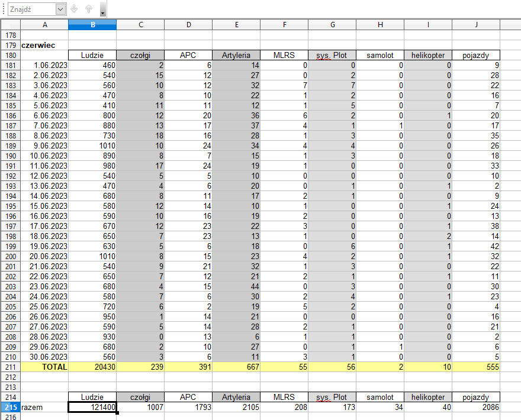Click the Find Previous up arrow icon

(x=89, y=9)
